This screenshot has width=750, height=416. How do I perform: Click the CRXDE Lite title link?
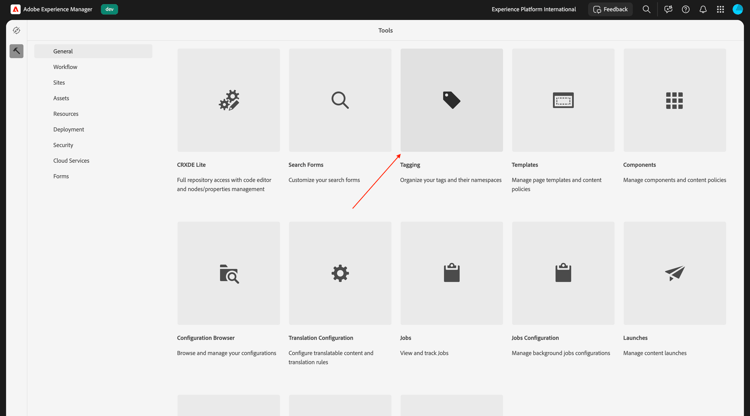[x=191, y=164]
